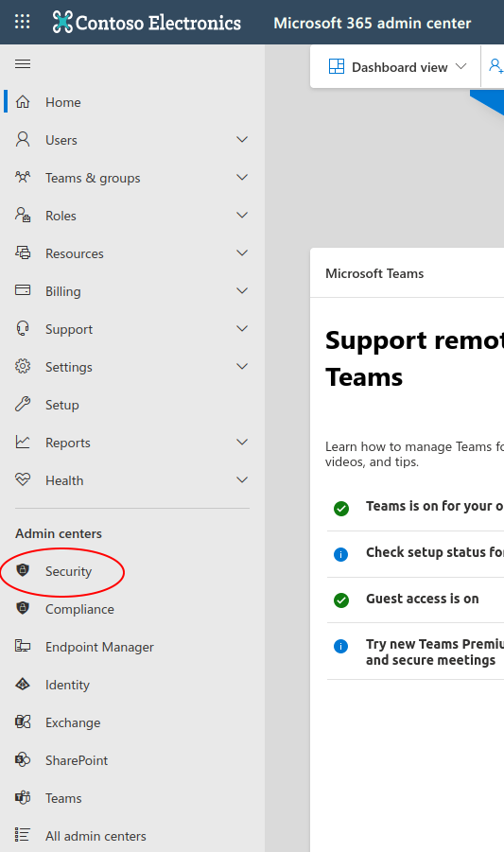
Task: Click green checkmark beside Teams is on
Action: pos(341,509)
